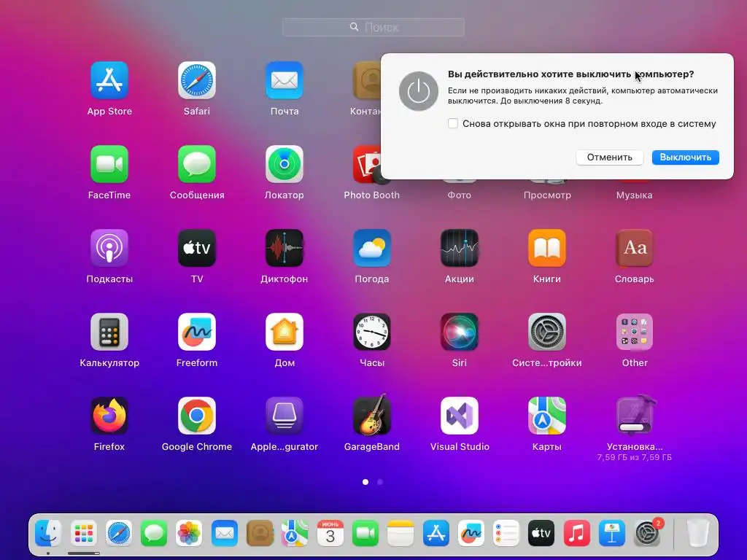Open FaceTime in the Launchpad grid
Image resolution: width=747 pixels, height=560 pixels.
point(109,164)
